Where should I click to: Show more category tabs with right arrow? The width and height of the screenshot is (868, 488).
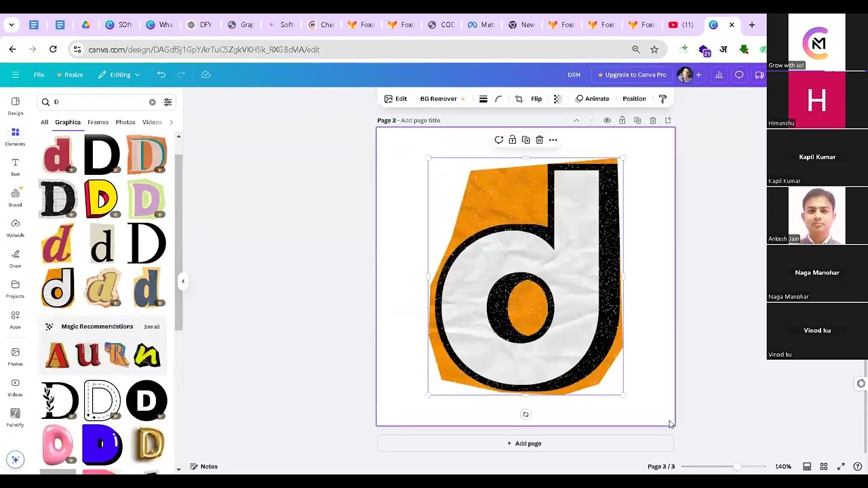(171, 123)
